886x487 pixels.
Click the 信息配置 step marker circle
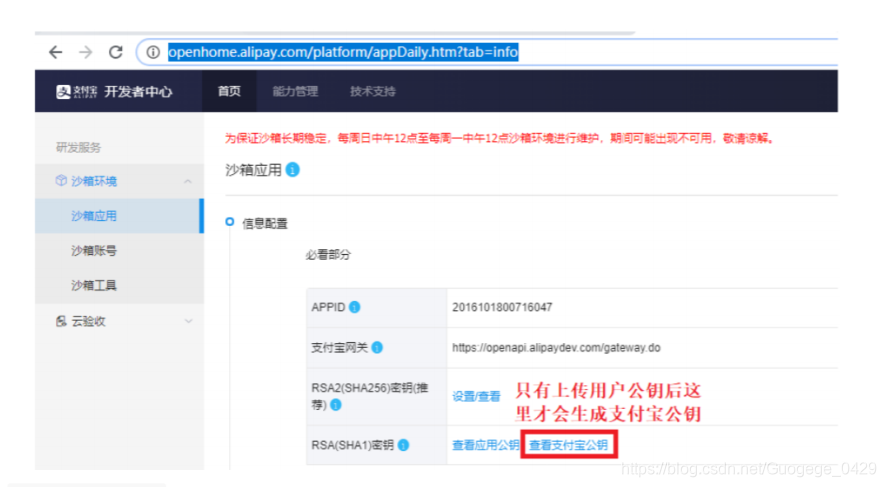229,222
